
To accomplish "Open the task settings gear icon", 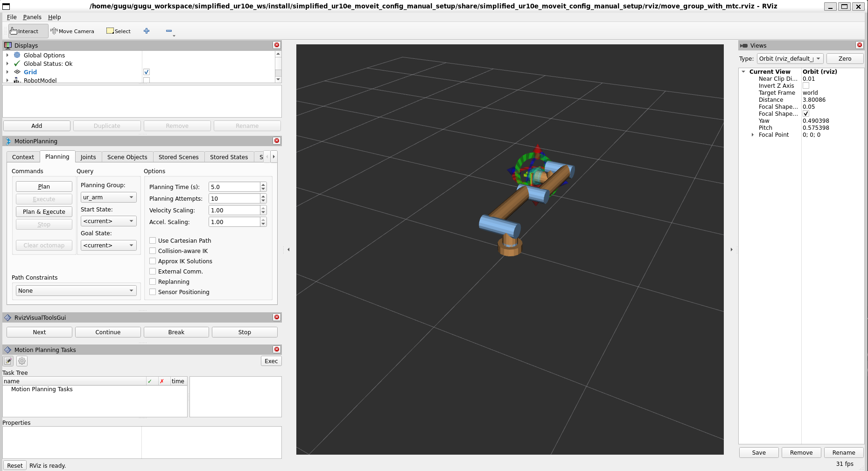I will [22, 361].
